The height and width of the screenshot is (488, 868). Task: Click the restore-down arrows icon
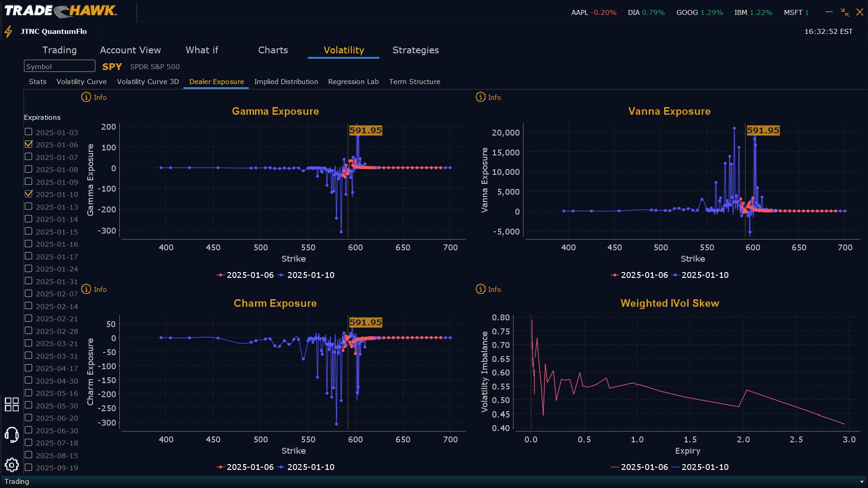coord(844,12)
